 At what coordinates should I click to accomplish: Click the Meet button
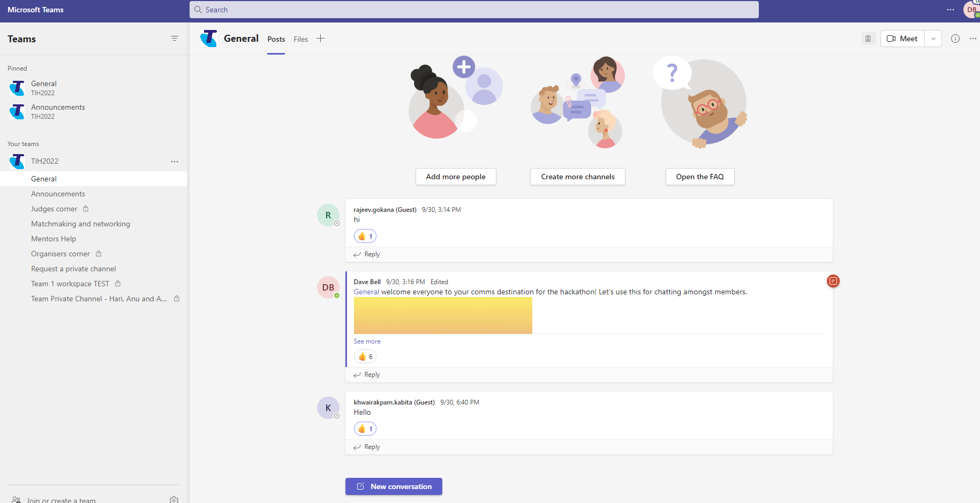click(x=902, y=39)
